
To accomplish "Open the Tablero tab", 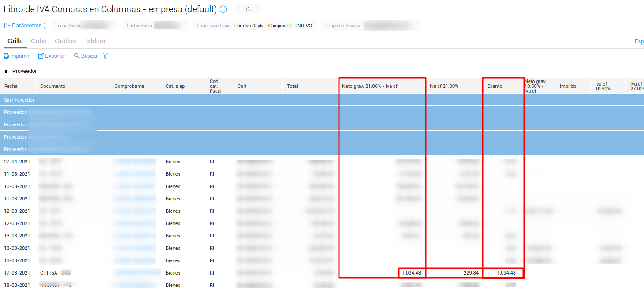I will [95, 41].
